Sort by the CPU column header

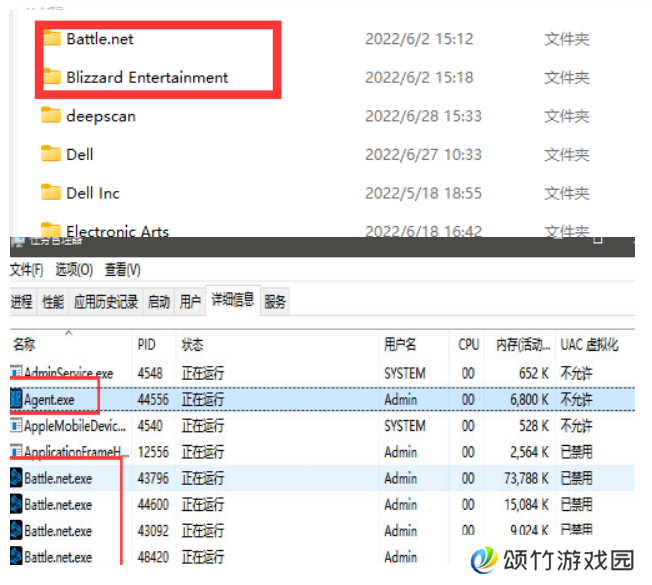click(467, 344)
